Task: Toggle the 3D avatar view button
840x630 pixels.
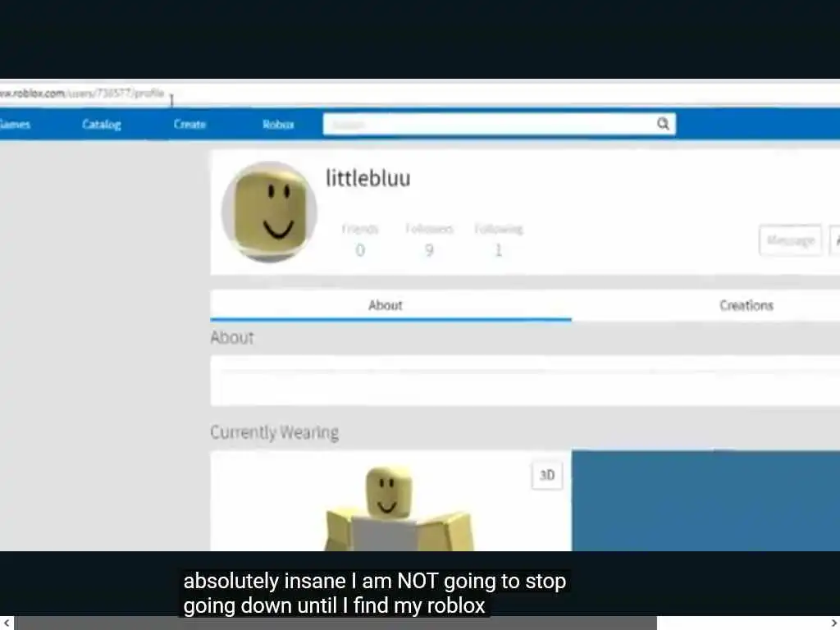Action: (x=547, y=475)
